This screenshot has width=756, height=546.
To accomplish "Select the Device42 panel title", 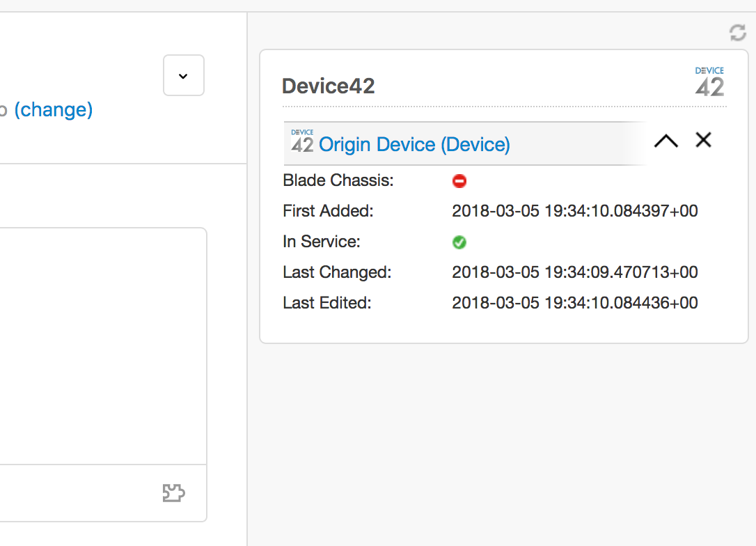I will pos(329,86).
